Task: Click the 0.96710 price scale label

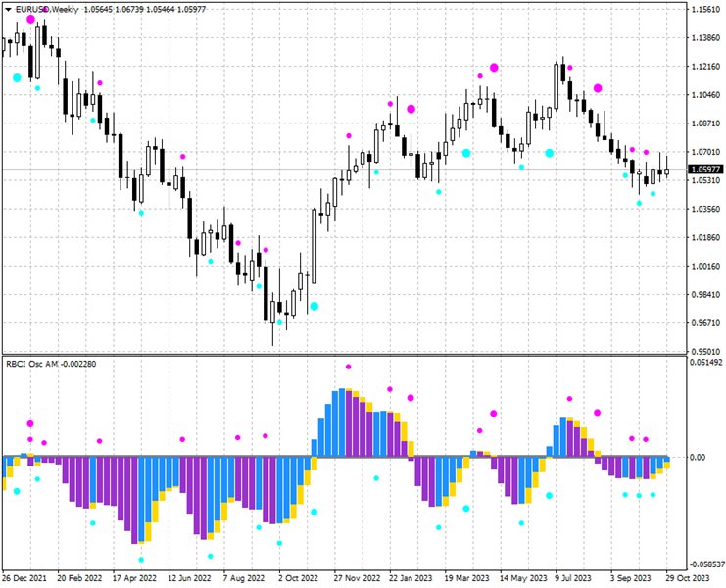Action: [x=705, y=323]
